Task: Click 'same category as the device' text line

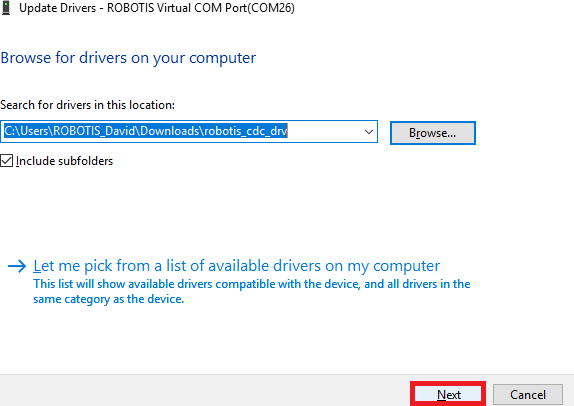Action: tap(108, 299)
